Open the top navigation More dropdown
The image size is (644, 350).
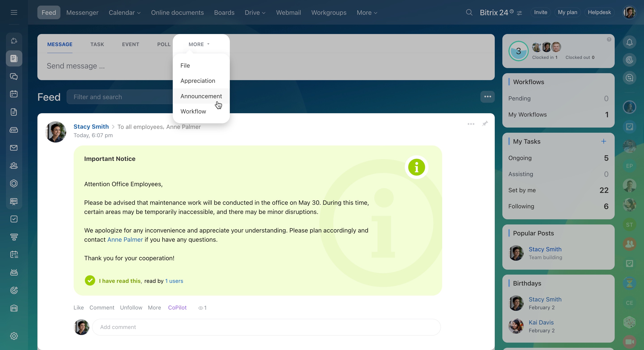[367, 13]
